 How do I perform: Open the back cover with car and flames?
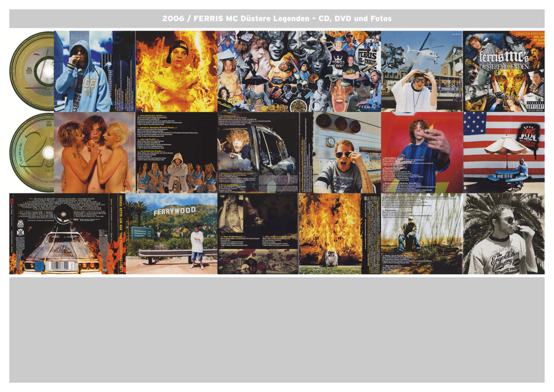(66, 234)
